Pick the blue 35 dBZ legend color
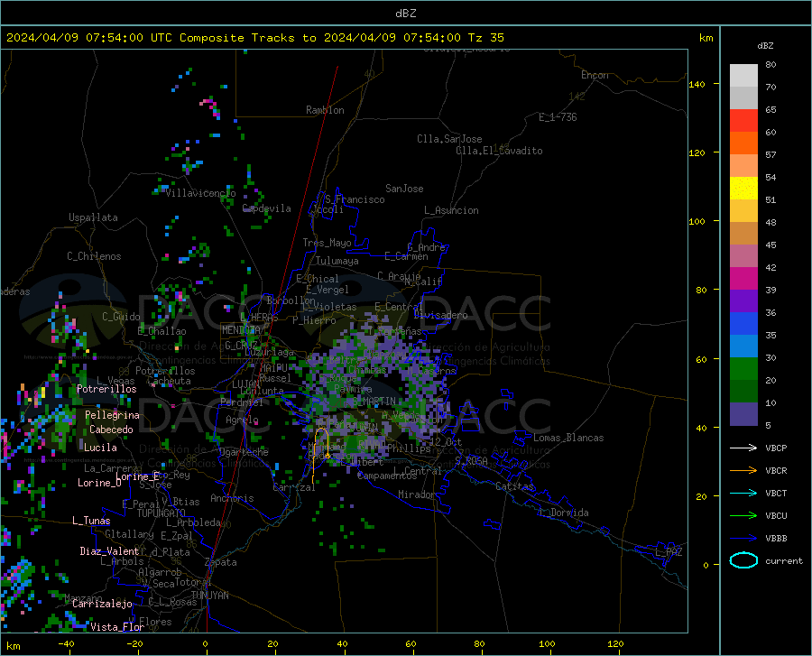 pyautogui.click(x=743, y=324)
